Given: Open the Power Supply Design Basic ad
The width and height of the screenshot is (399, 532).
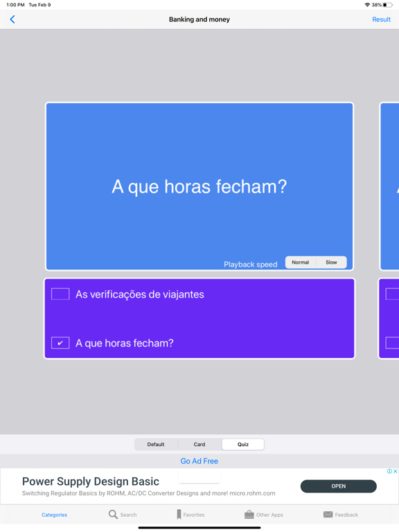Looking at the screenshot, I should tap(338, 486).
